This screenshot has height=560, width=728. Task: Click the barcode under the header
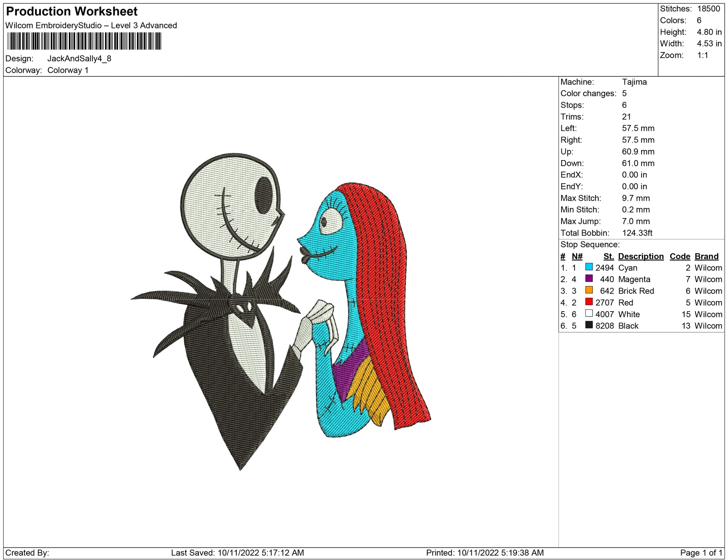[84, 41]
